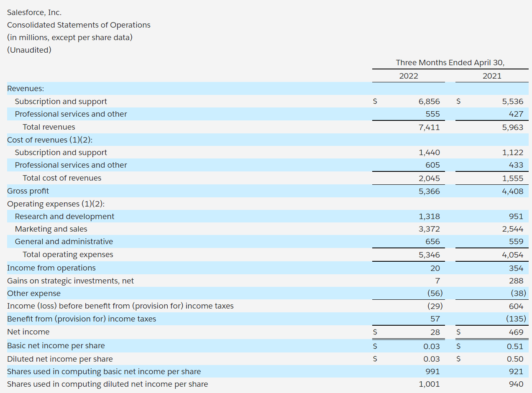This screenshot has width=532, height=393.
Task: Click the 'Revenues:' row label
Action: coord(26,89)
